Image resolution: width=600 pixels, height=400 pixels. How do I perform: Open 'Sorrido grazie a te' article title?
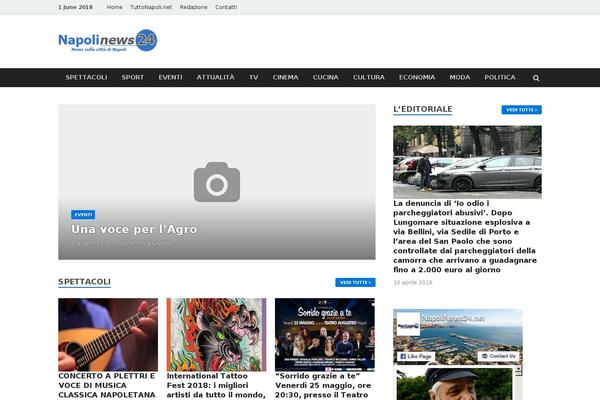(323, 385)
